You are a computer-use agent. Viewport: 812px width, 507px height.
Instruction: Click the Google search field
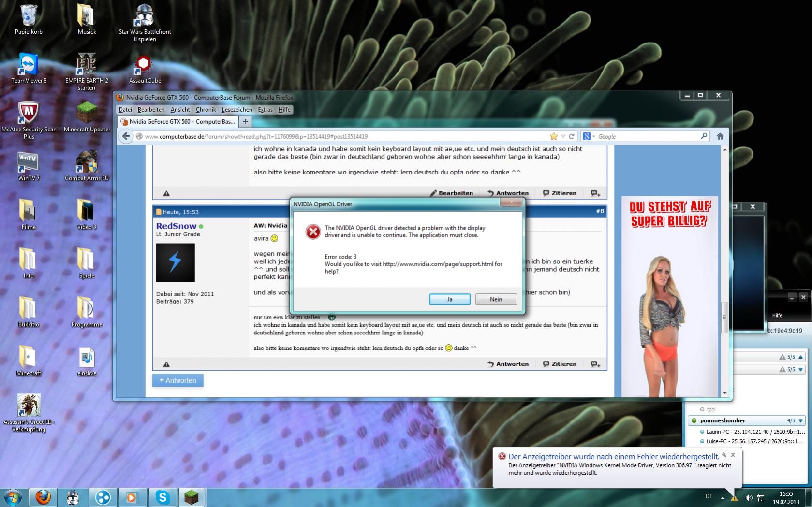pos(647,136)
